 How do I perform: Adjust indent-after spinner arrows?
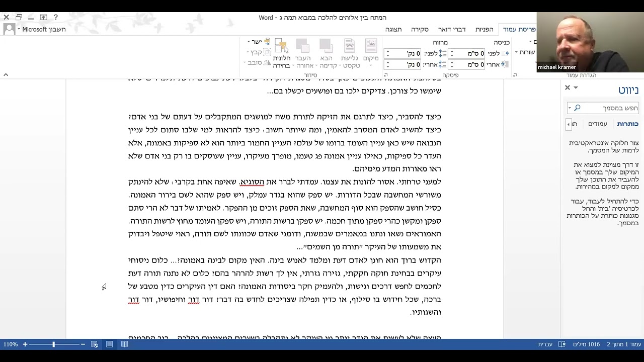click(x=451, y=64)
